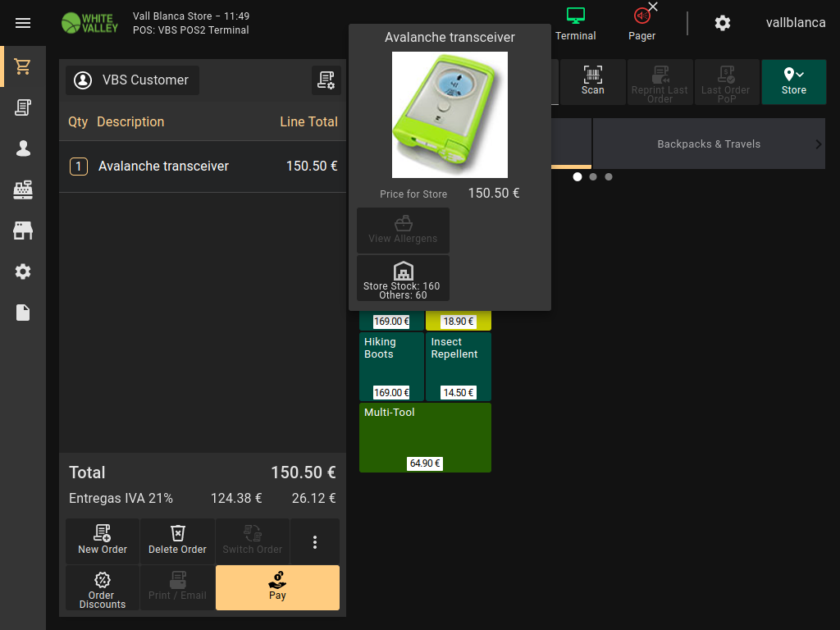Open the customers sidebar icon
The image size is (840, 630).
(23, 148)
